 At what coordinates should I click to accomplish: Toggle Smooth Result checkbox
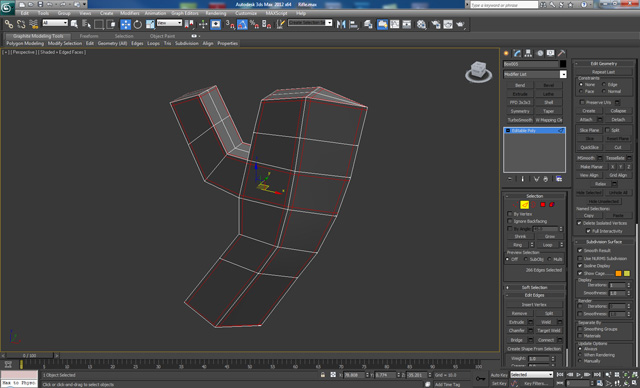point(580,250)
